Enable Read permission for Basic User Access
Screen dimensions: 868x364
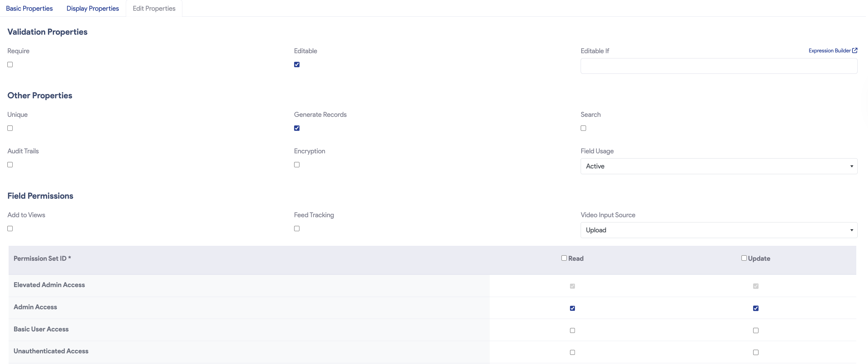pos(572,330)
